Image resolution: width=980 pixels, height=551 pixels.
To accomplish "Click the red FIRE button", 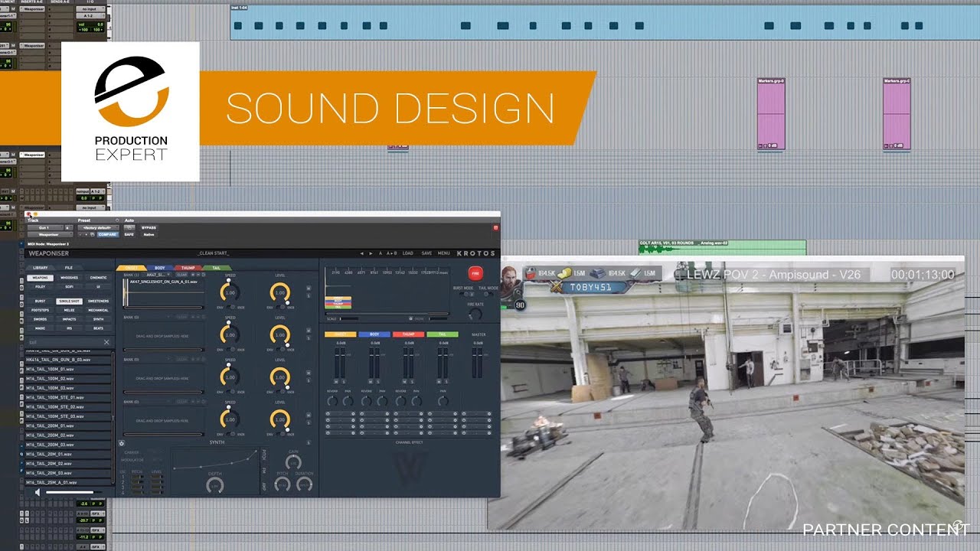I will [475, 274].
